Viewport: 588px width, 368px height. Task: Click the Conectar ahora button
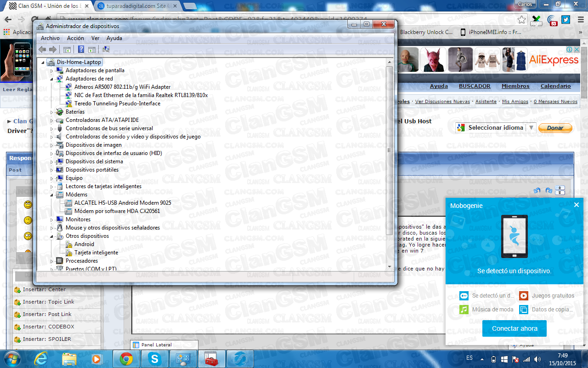point(514,328)
